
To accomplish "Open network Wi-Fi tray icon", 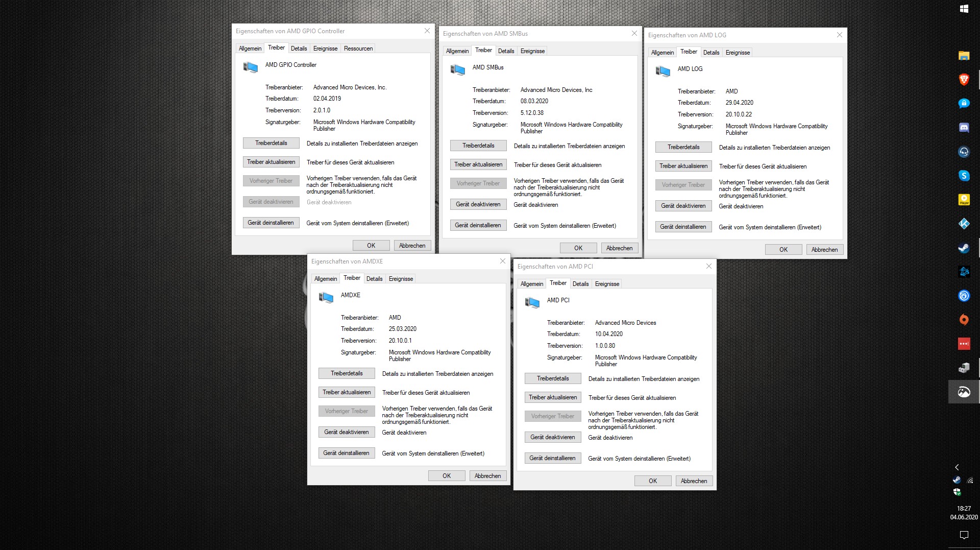I will click(x=970, y=480).
